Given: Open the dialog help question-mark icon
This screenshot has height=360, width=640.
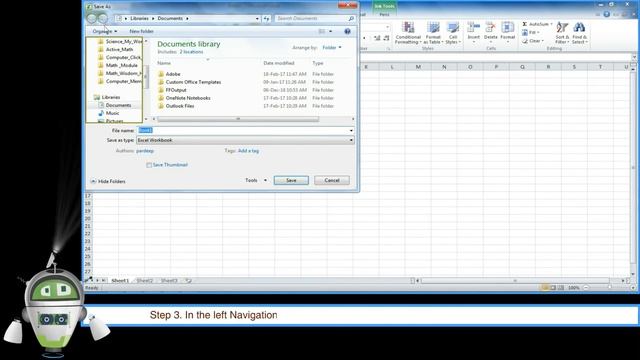Looking at the screenshot, I should click(x=347, y=31).
